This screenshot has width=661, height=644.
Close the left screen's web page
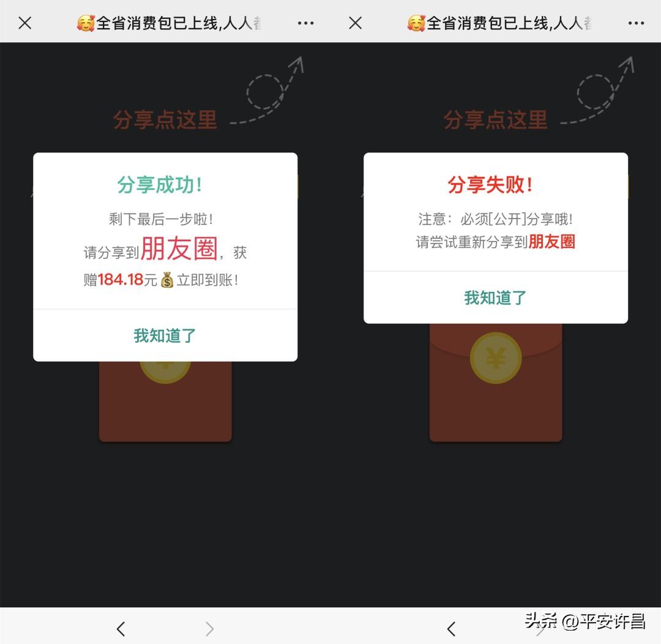(x=24, y=23)
